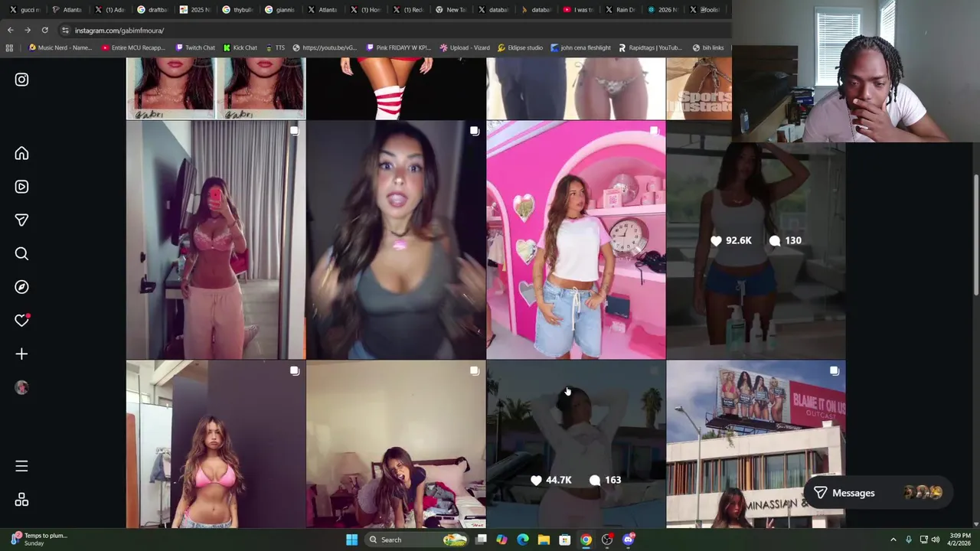
Task: Open the More hamburger menu in the sidebar
Action: 21,466
